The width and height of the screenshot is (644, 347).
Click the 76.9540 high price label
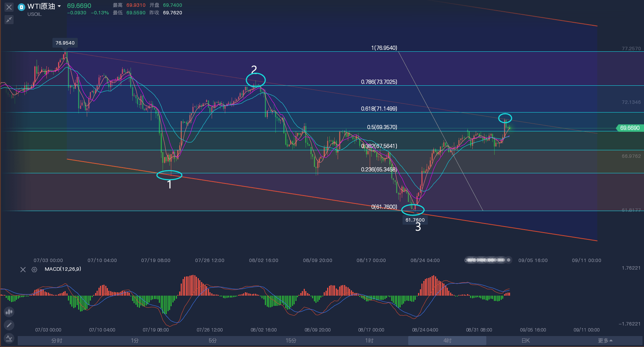coord(65,43)
